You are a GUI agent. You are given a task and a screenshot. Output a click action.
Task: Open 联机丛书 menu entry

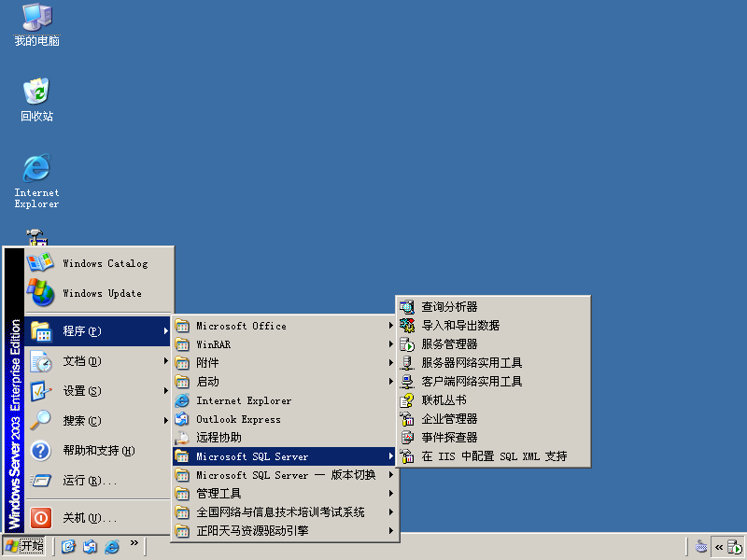[494, 400]
